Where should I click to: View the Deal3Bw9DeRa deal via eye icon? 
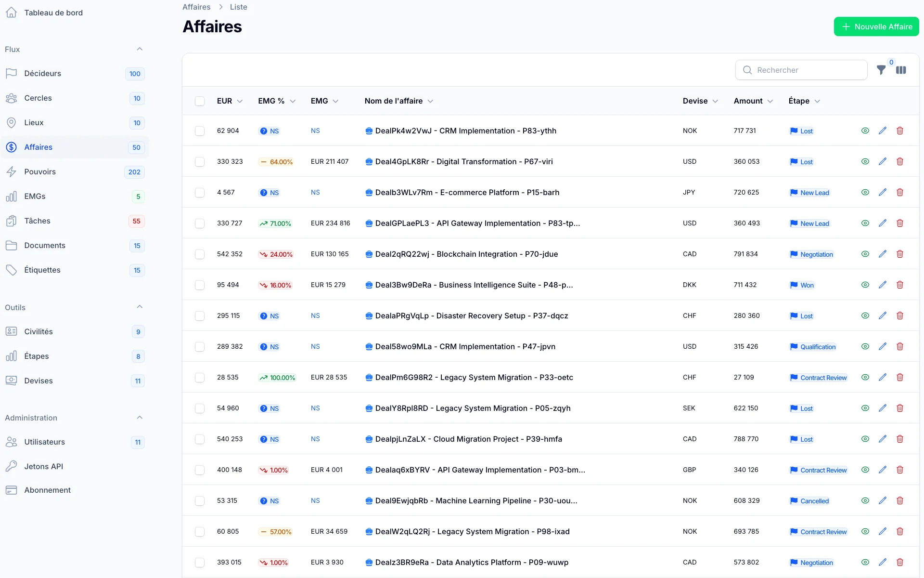pyautogui.click(x=865, y=285)
